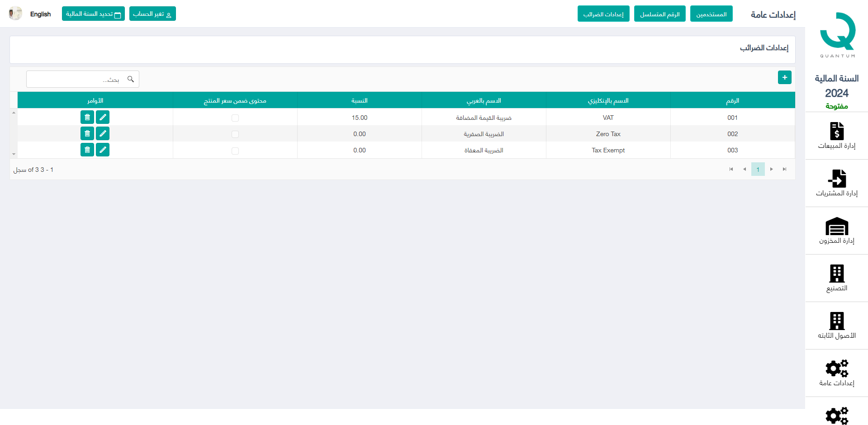Open the المستخدمين users tab
This screenshot has width=868, height=425.
(711, 14)
